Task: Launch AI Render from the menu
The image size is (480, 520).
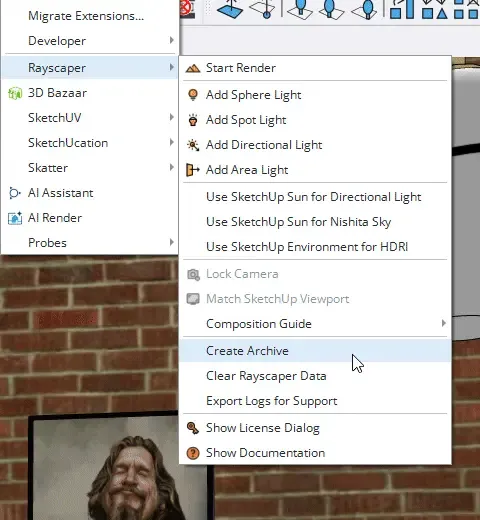Action: (x=90, y=218)
